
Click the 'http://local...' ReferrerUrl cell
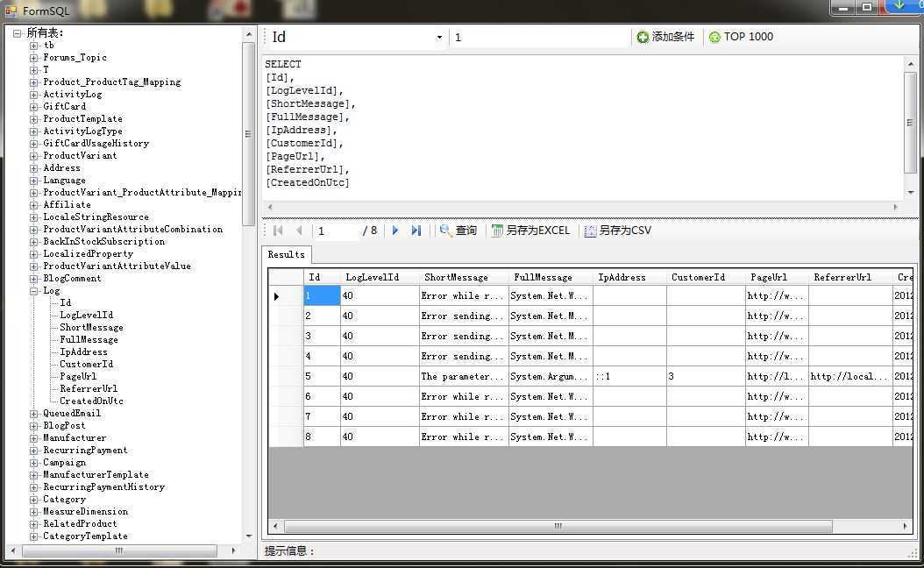pyautogui.click(x=850, y=377)
